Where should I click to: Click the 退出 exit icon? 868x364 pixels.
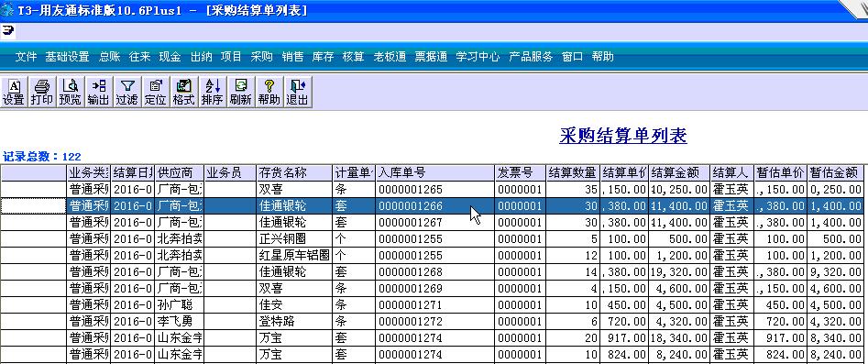coord(297,92)
